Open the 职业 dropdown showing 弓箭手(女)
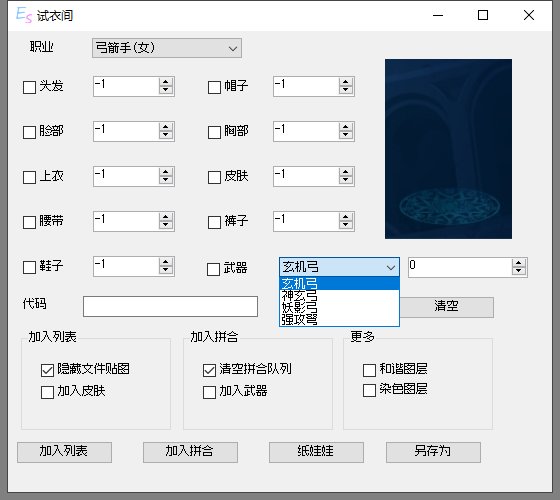The image size is (560, 500). (x=167, y=48)
